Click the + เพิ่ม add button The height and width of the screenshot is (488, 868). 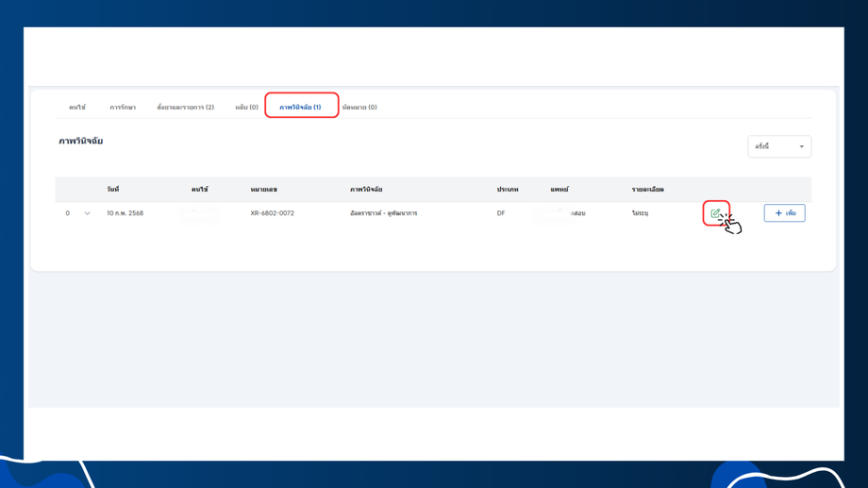[784, 213]
